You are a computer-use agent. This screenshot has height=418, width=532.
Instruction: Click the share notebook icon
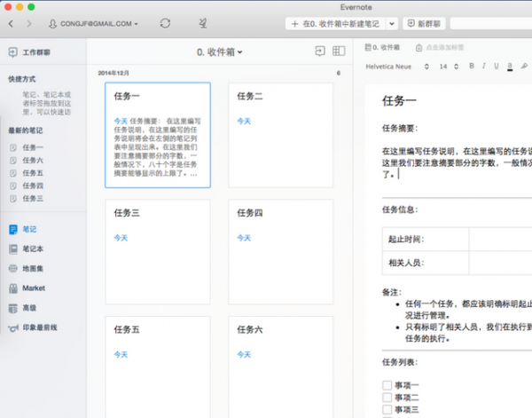tap(319, 52)
